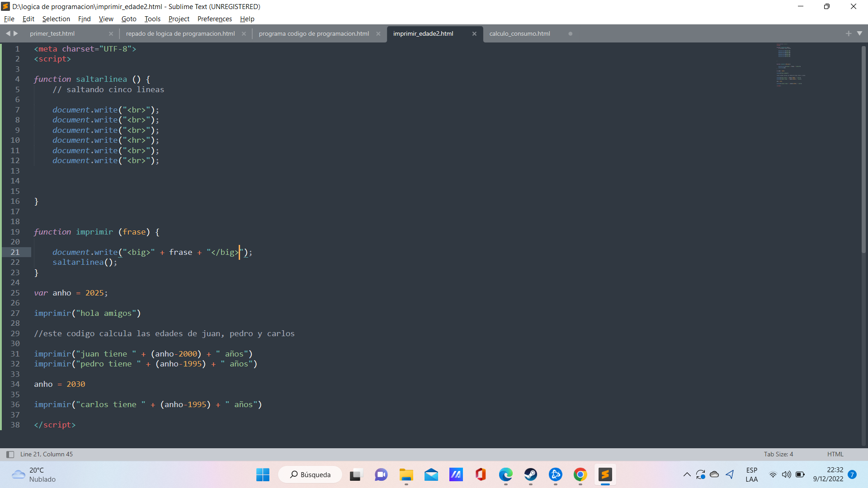Image resolution: width=868 pixels, height=488 pixels.
Task: Open Tab Size: 4 selector
Action: point(778,454)
